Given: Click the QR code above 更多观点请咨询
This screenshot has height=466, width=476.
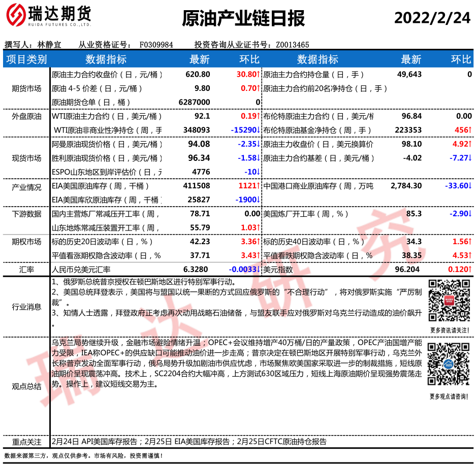Looking at the screenshot, I should coord(449,364).
